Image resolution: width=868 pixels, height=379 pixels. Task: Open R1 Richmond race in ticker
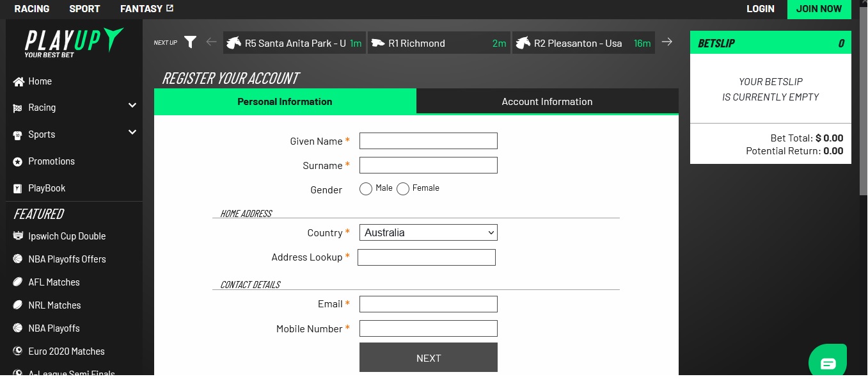439,43
